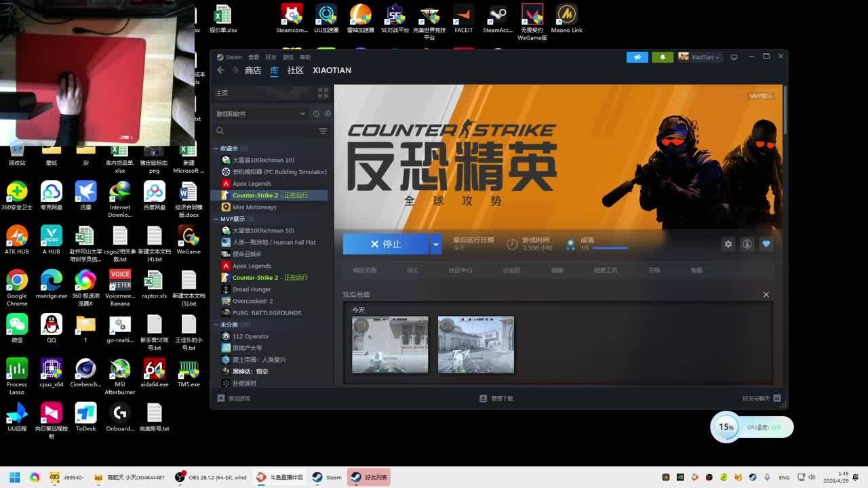This screenshot has width=868, height=488.
Task: Open the 游戏和软件 library type dropdown
Action: tap(261, 114)
